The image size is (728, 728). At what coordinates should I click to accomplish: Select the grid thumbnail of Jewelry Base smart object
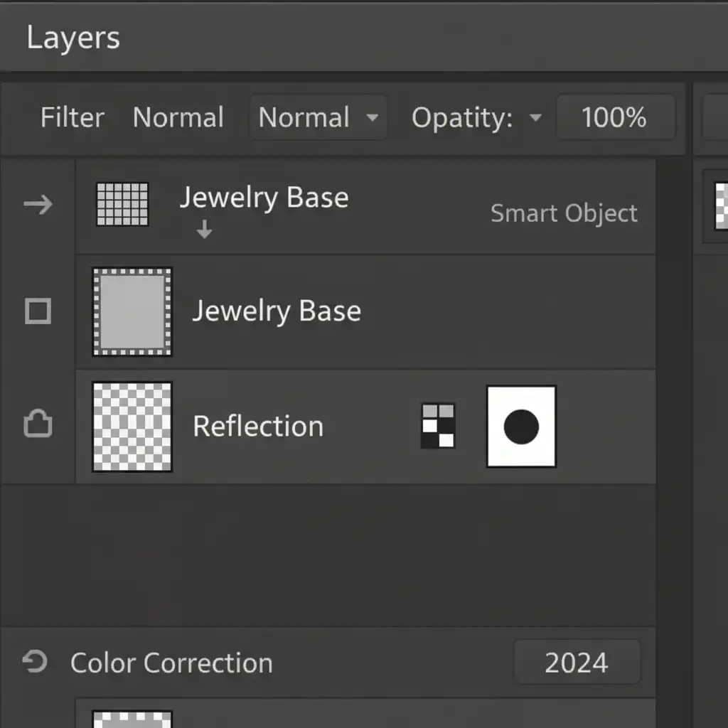tap(122, 205)
